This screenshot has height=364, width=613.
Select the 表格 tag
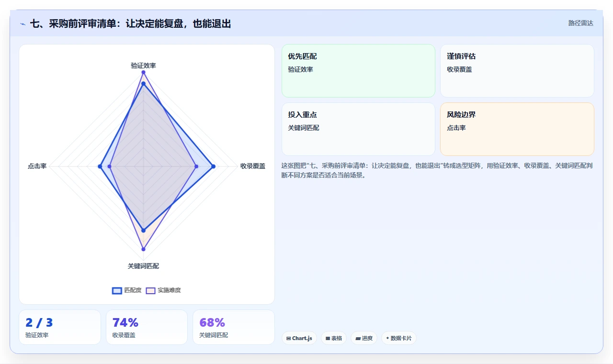pos(334,338)
